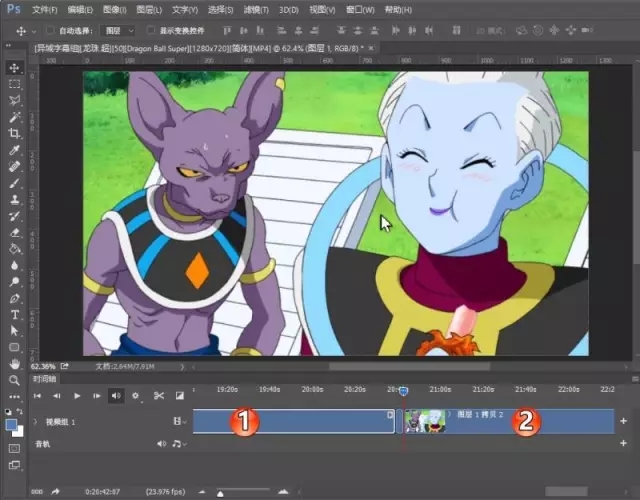
Task: Expand the toolbox double-arrow collapse button
Action: coord(8,45)
